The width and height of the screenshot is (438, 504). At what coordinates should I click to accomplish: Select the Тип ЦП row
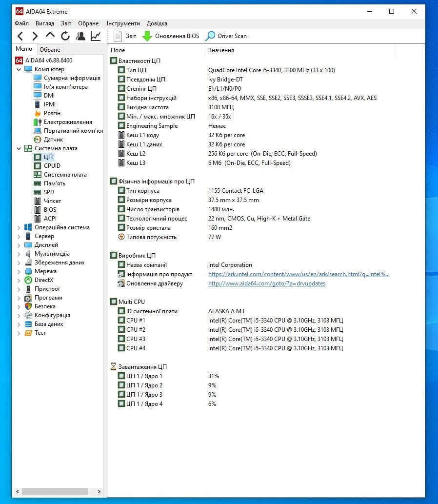pos(226,70)
